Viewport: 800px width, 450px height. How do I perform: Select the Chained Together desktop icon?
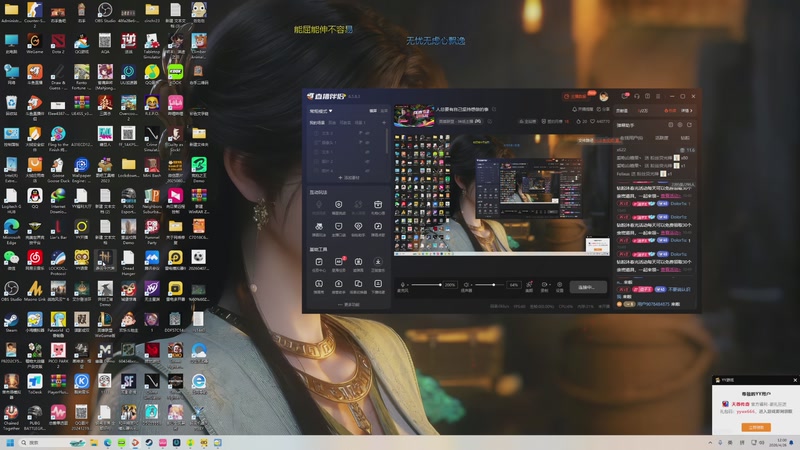(11, 418)
